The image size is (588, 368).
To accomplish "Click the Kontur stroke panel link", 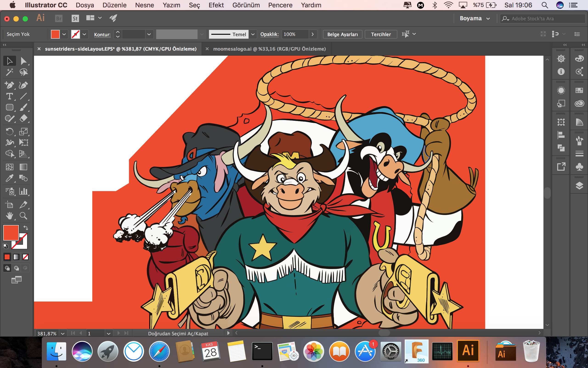I will point(102,34).
